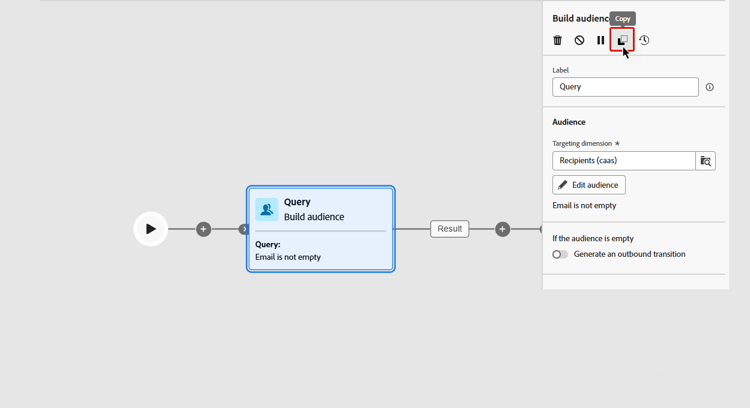The height and width of the screenshot is (408, 750).
Task: Pause the activity with the pause icon
Action: (x=601, y=40)
